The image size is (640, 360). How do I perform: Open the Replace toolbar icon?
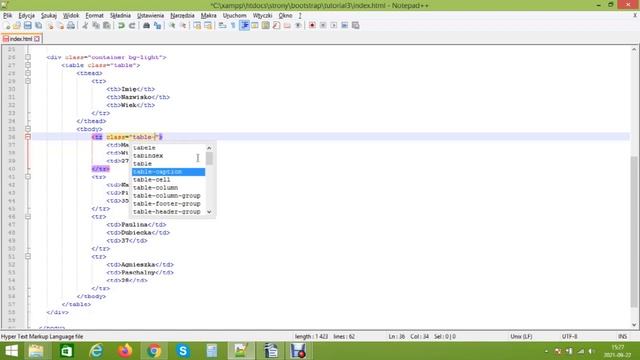[157, 25]
